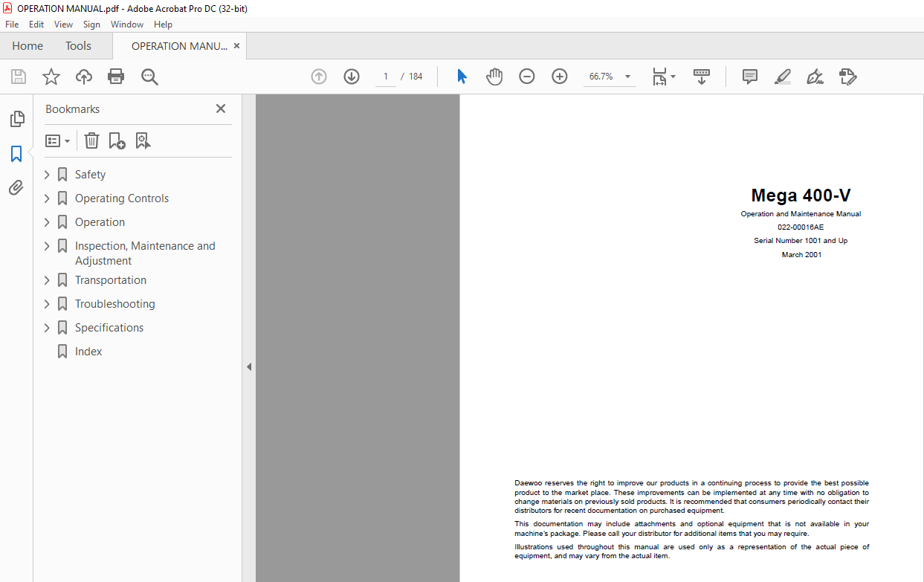
Task: Activate the Hand pan tool
Action: click(494, 77)
